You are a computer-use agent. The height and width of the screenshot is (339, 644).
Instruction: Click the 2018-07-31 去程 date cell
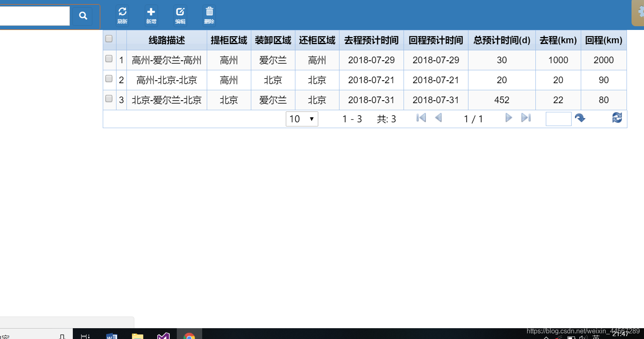(x=372, y=100)
